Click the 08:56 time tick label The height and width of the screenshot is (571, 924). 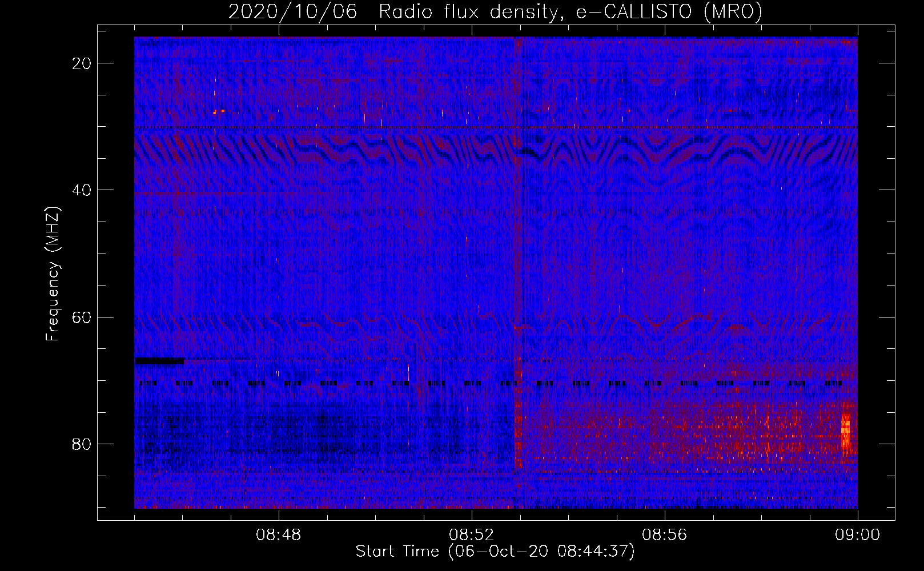[x=665, y=535]
